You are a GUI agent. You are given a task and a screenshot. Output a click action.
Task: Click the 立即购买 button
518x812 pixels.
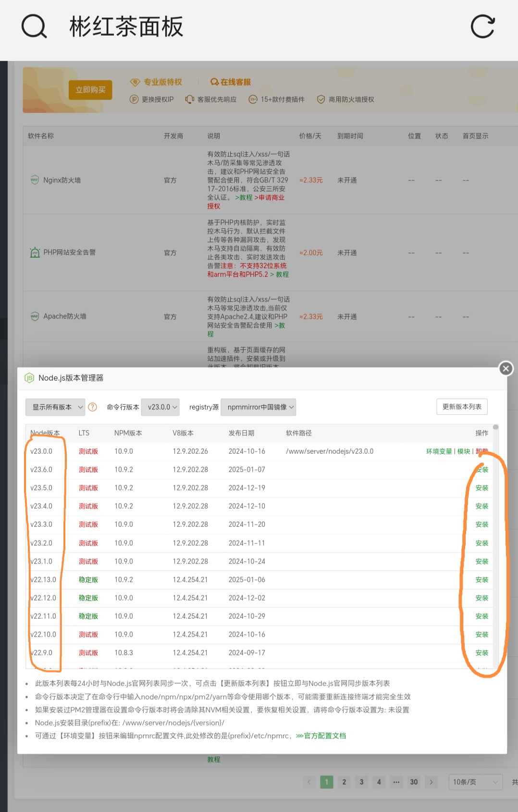click(x=90, y=90)
